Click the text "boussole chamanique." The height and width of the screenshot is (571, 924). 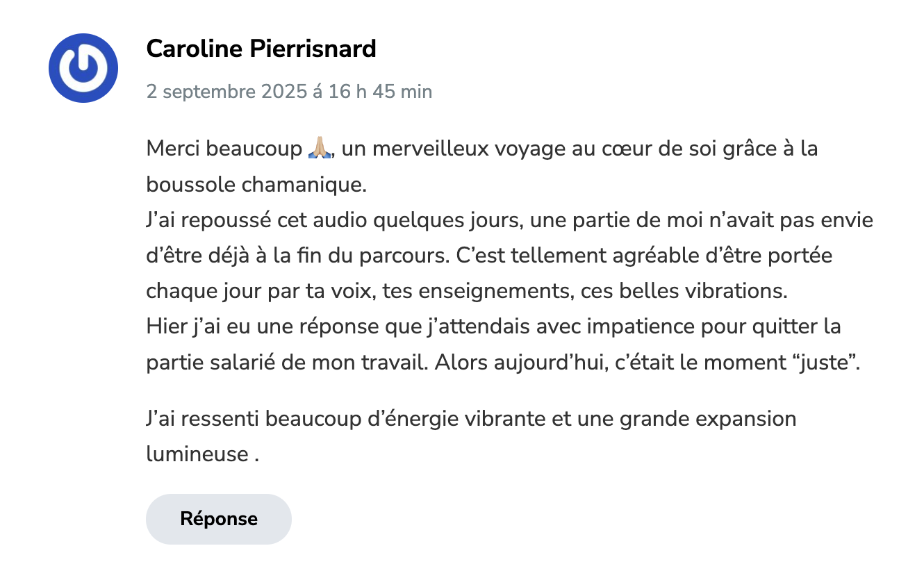[x=256, y=185]
